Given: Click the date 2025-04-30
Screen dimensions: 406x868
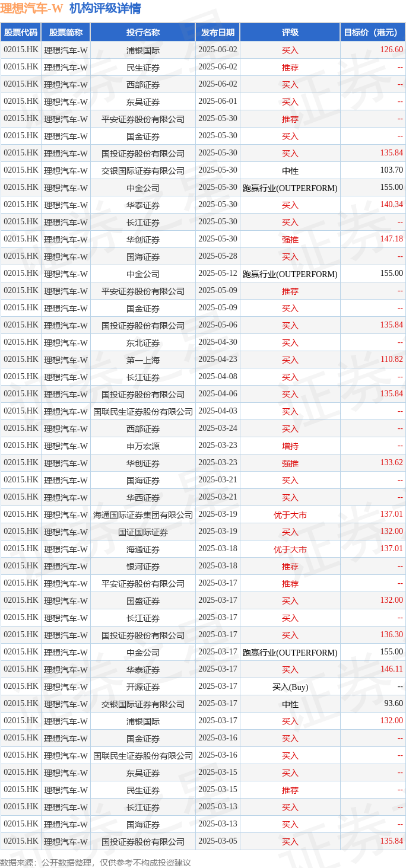Looking at the screenshot, I should pyautogui.click(x=218, y=342).
